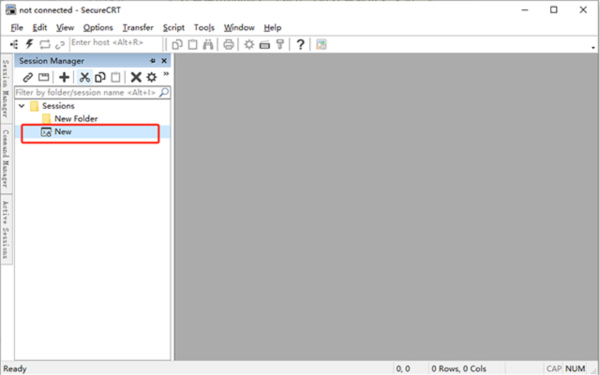Open Session Options gear icon in main toolbar

point(249,44)
